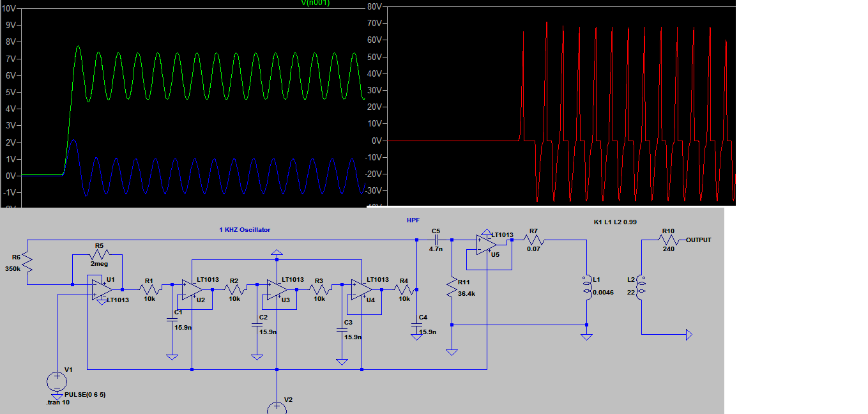Click resistor R3 symbol
The image size is (868, 414).
tap(319, 289)
